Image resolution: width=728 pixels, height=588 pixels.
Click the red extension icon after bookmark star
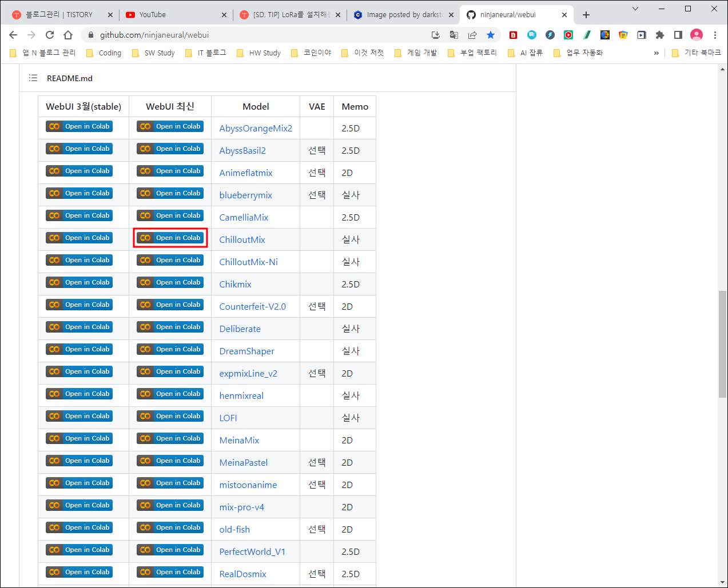coord(514,35)
